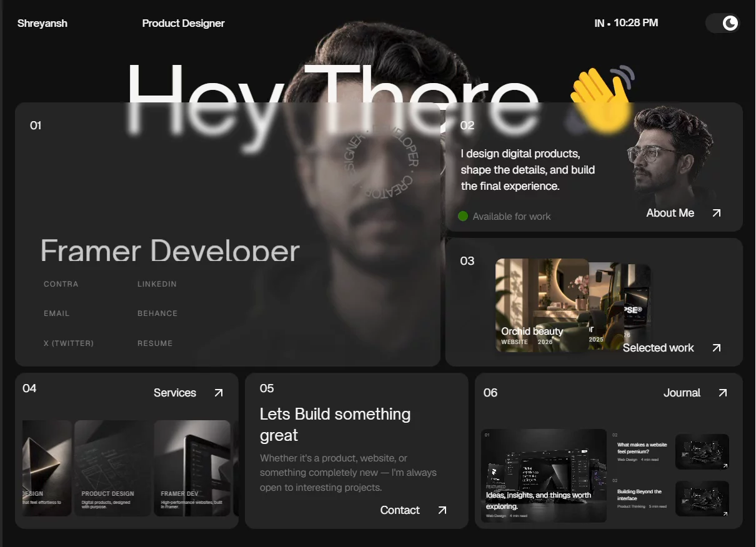Click the Product Designer header text
This screenshot has width=756, height=547.
tap(183, 23)
